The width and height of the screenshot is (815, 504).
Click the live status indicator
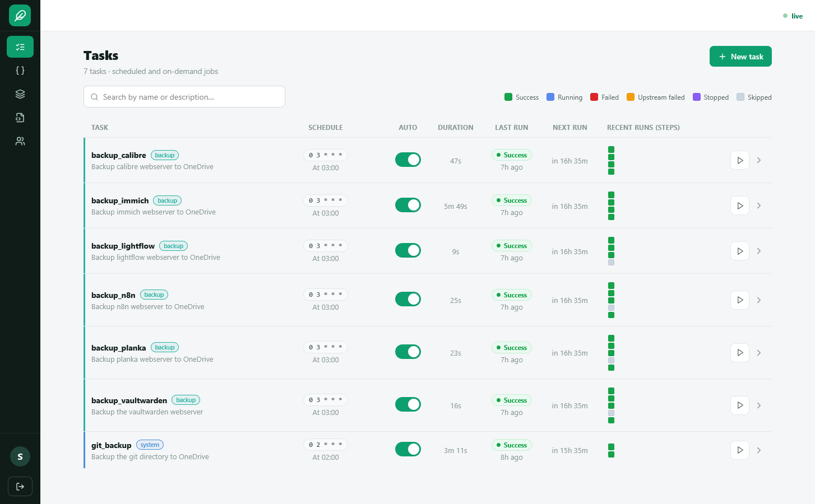click(x=793, y=16)
